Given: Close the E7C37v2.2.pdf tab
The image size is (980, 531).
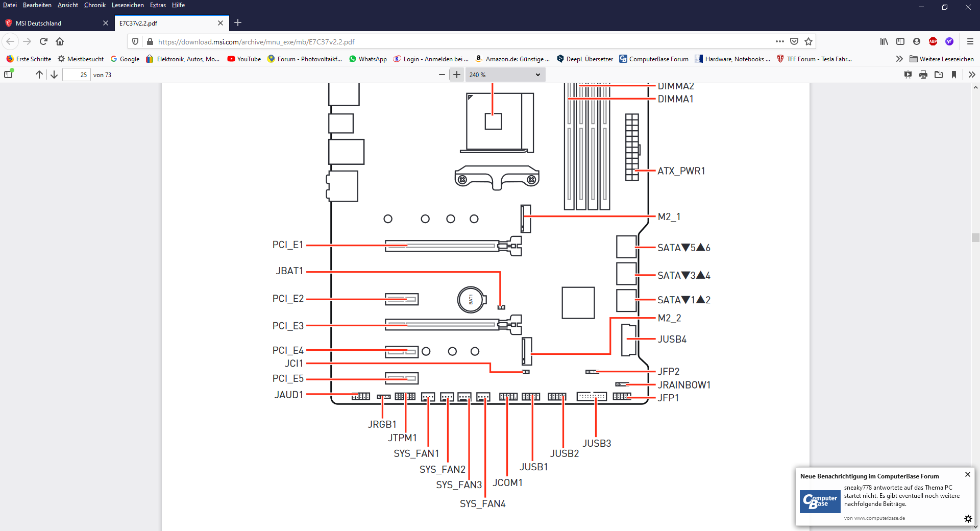Looking at the screenshot, I should tap(220, 23).
